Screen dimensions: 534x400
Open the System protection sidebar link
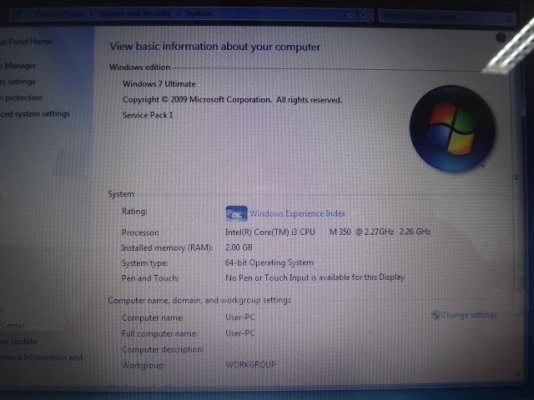pos(21,98)
